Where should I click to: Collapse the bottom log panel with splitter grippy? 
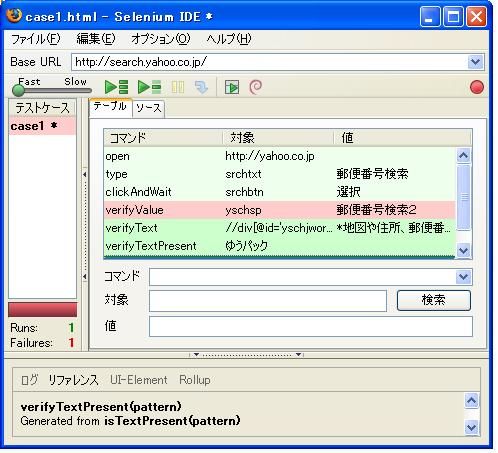[x=246, y=355]
